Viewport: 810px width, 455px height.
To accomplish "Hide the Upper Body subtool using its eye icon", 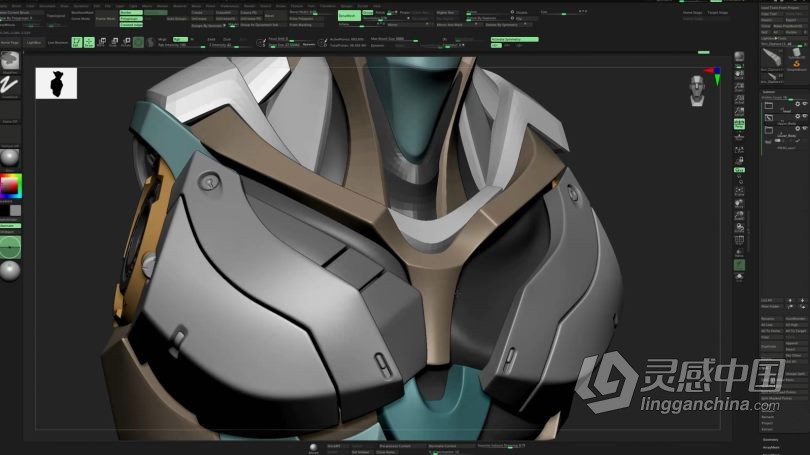I will pos(805,115).
